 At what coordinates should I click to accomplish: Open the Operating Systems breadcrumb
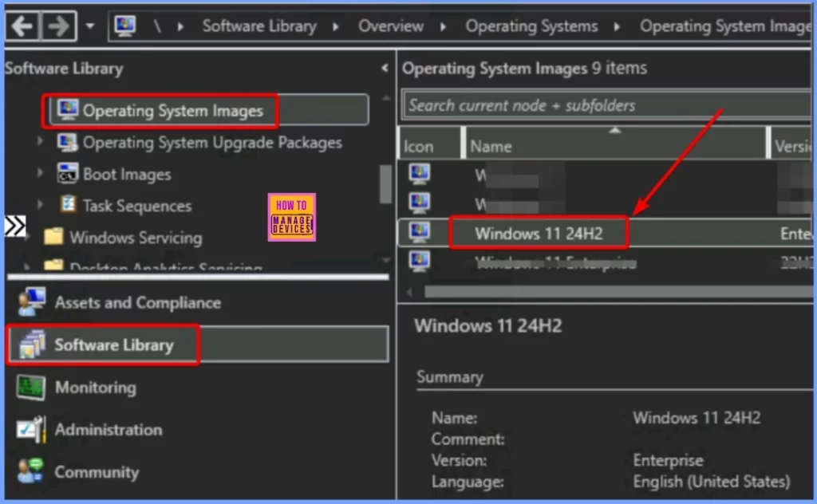click(531, 26)
